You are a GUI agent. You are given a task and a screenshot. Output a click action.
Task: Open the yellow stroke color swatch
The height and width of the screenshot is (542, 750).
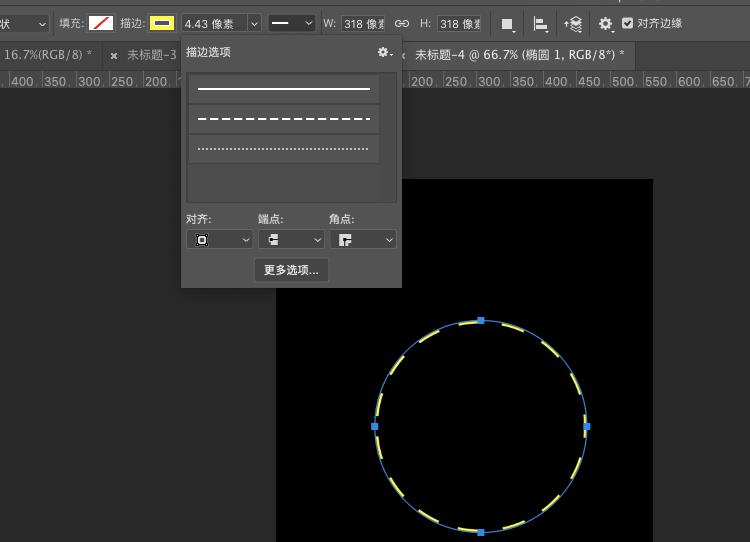click(x=162, y=23)
